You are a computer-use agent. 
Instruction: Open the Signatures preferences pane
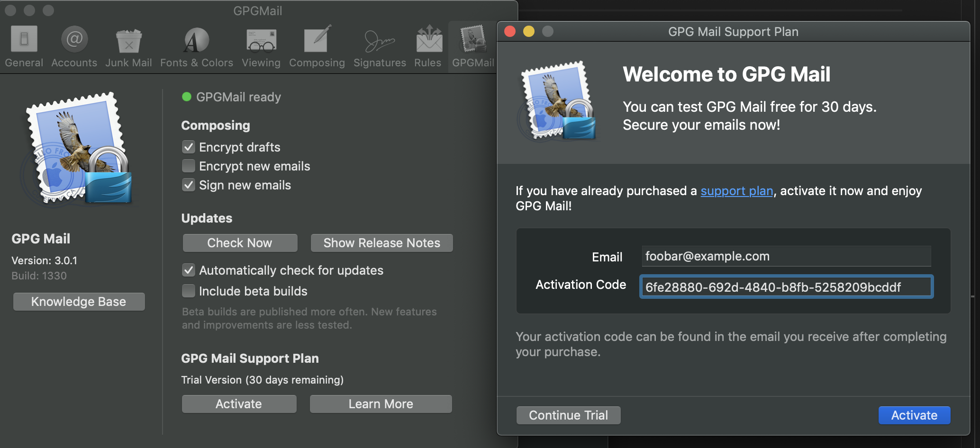pyautogui.click(x=380, y=46)
